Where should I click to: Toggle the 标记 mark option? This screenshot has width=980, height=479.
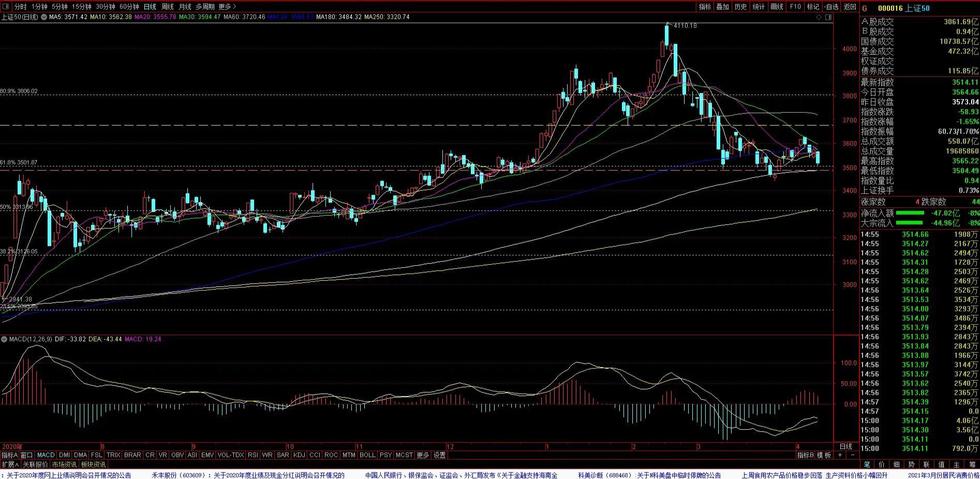813,7
